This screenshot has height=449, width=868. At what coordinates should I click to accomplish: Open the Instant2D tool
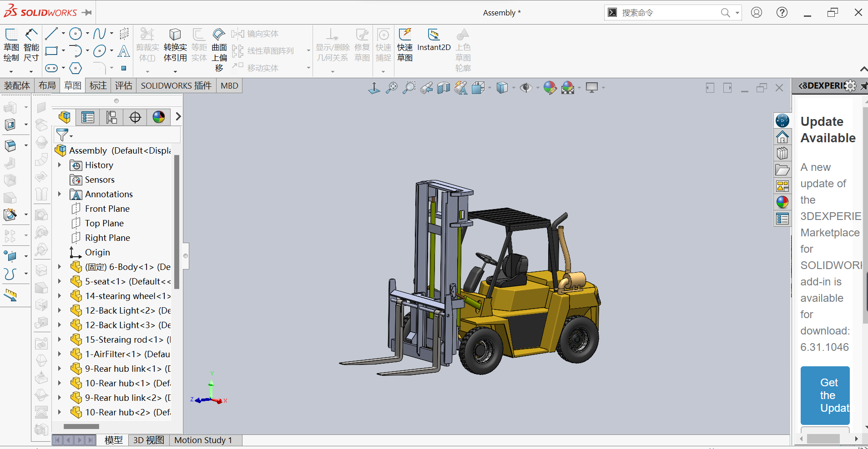[434, 40]
